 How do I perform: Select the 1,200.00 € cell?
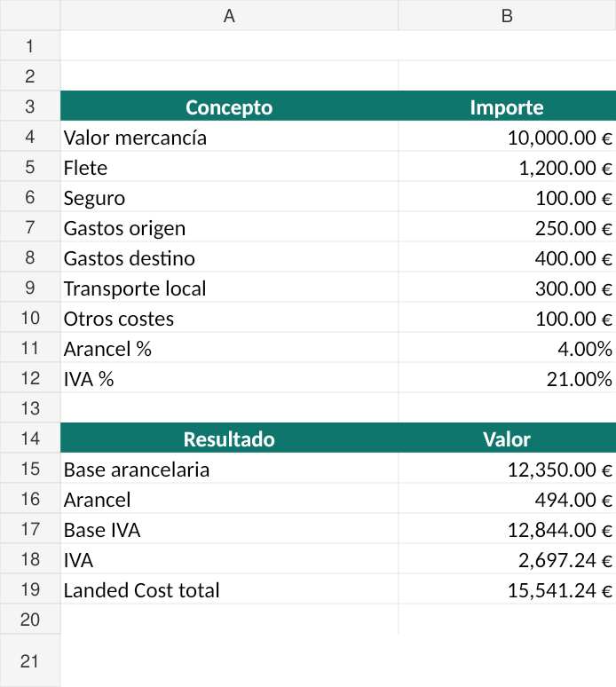507,167
